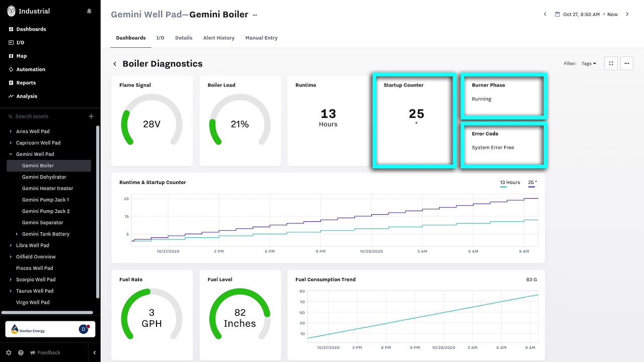Switch to the I/O tab
The height and width of the screenshot is (362, 644).
tap(160, 38)
